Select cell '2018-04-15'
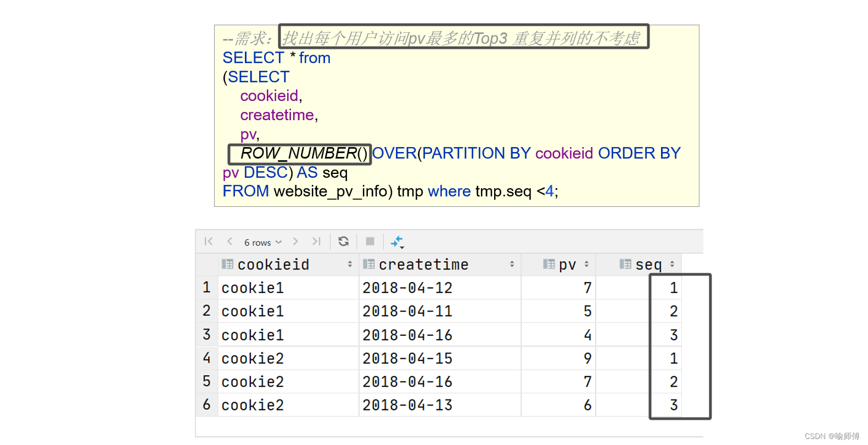 (440, 358)
